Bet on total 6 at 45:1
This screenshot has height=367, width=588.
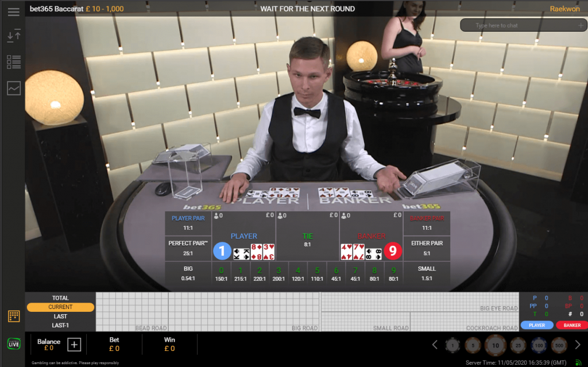coord(336,274)
